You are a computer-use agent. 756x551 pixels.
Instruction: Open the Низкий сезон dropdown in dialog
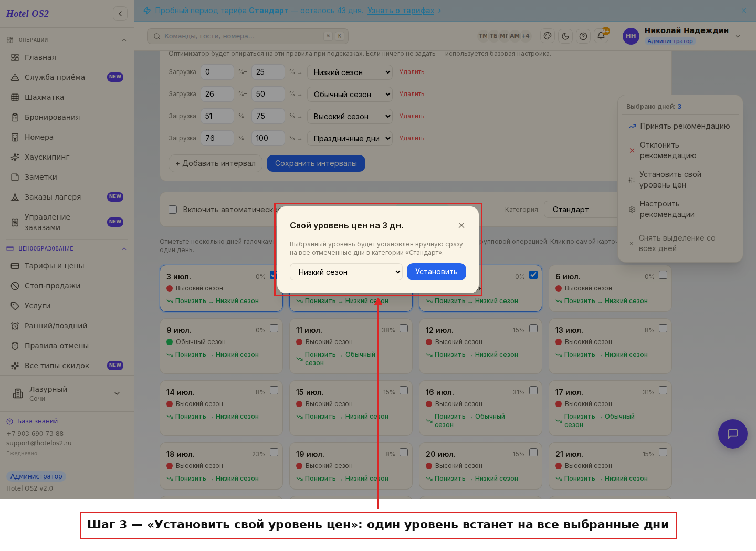(346, 272)
